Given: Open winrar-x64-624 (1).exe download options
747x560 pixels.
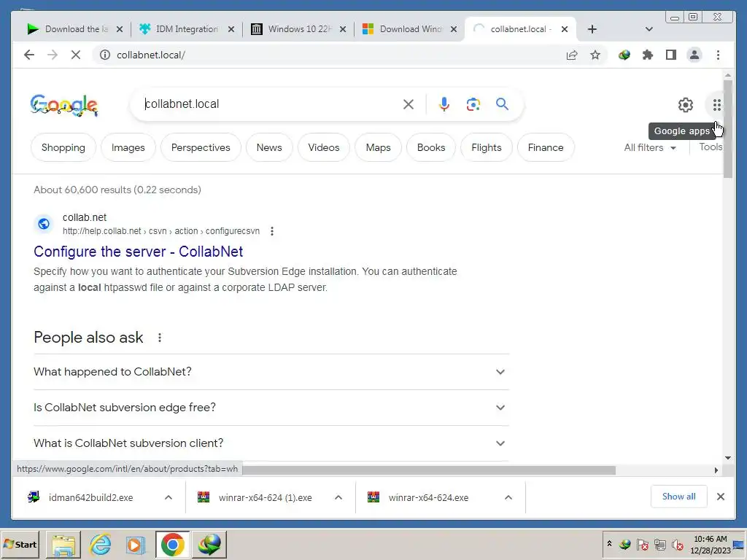Looking at the screenshot, I should (x=338, y=497).
